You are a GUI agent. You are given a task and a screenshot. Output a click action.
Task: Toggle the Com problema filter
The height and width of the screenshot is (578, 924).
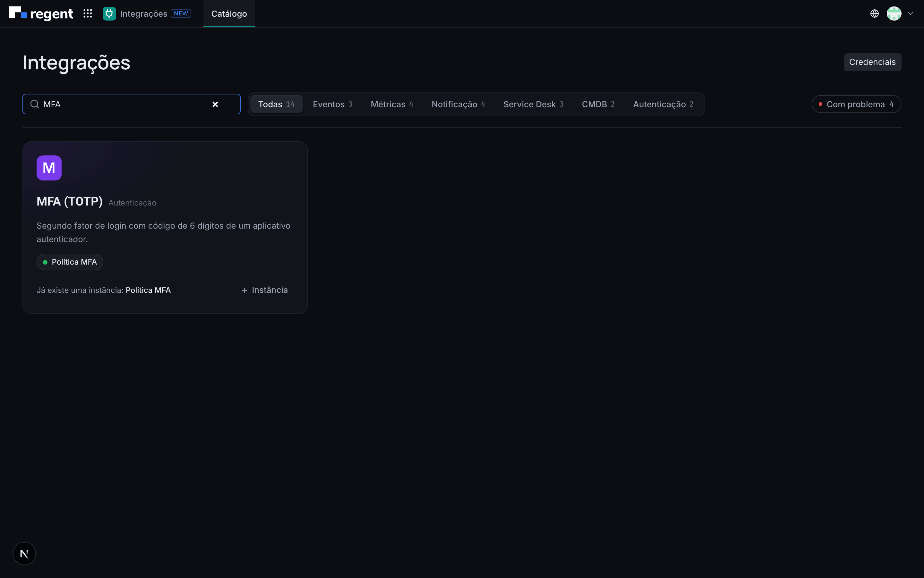point(856,104)
